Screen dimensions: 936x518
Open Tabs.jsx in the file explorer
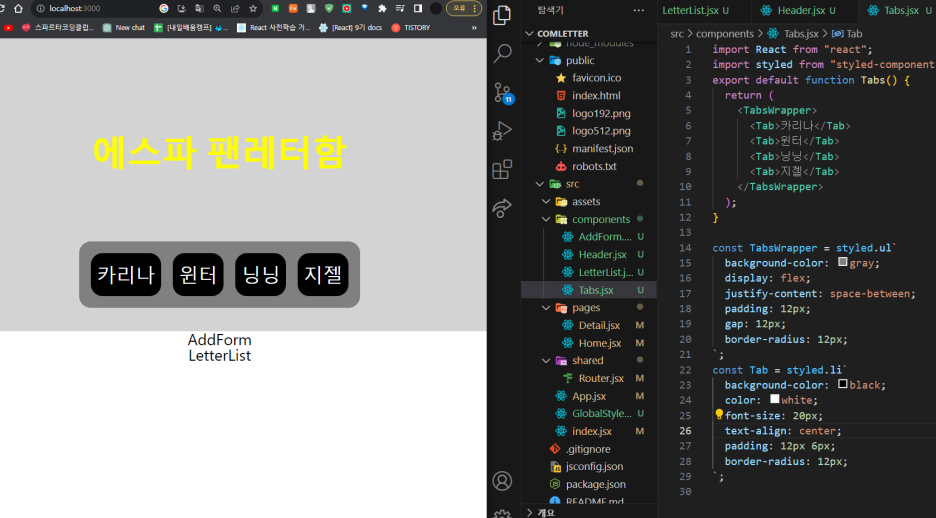point(589,290)
